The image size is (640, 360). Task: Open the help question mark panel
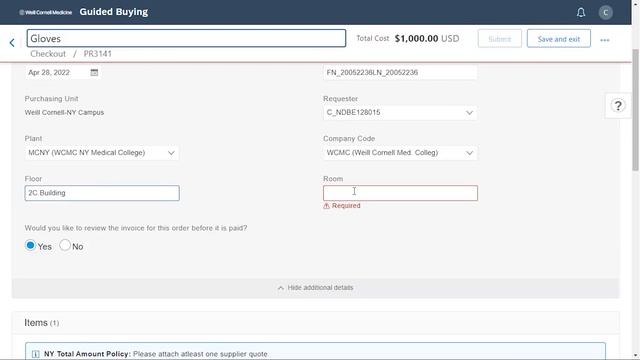coord(618,106)
